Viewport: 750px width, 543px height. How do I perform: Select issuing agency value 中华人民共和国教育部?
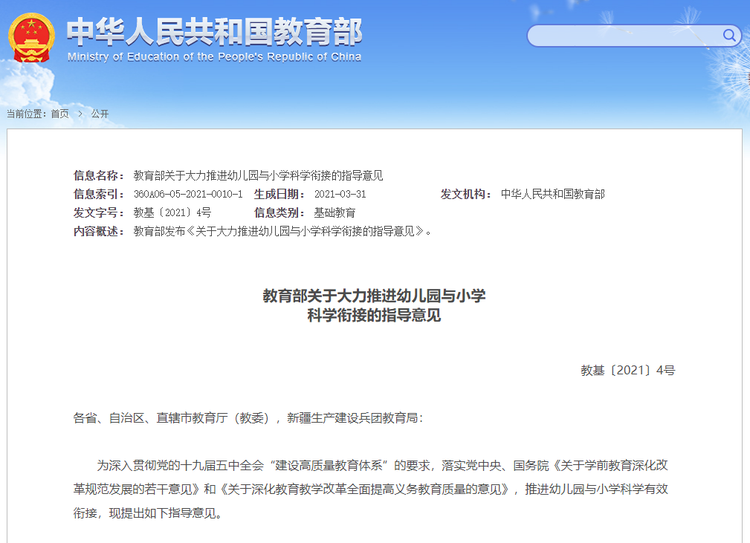point(552,194)
